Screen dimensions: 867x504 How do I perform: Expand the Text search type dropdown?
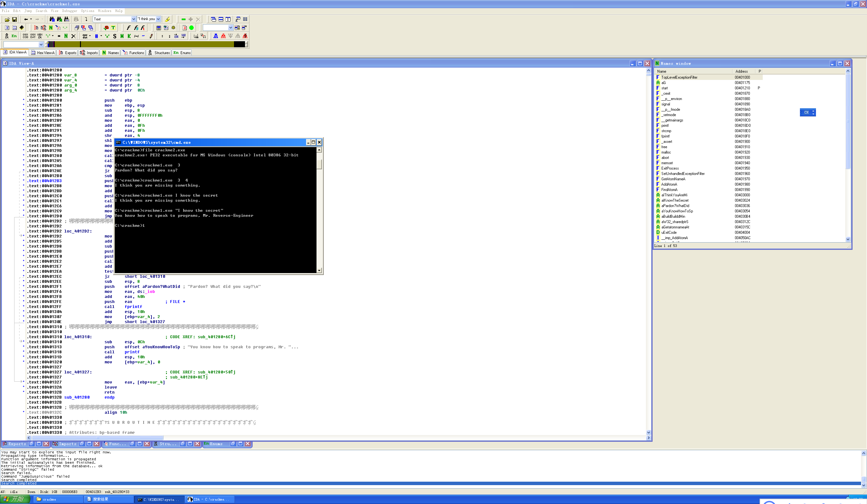[134, 19]
